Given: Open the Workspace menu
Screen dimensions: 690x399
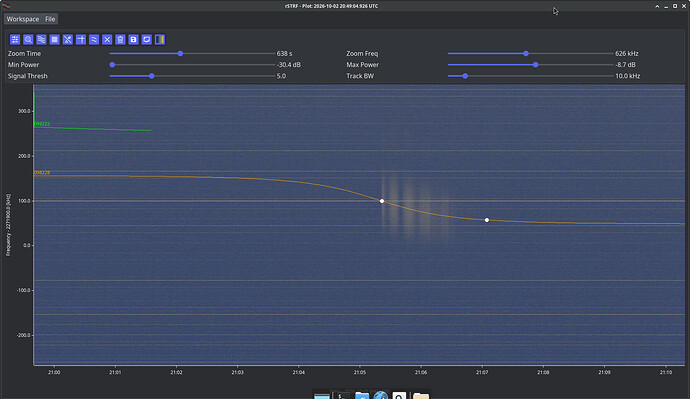Looking at the screenshot, I should point(23,19).
